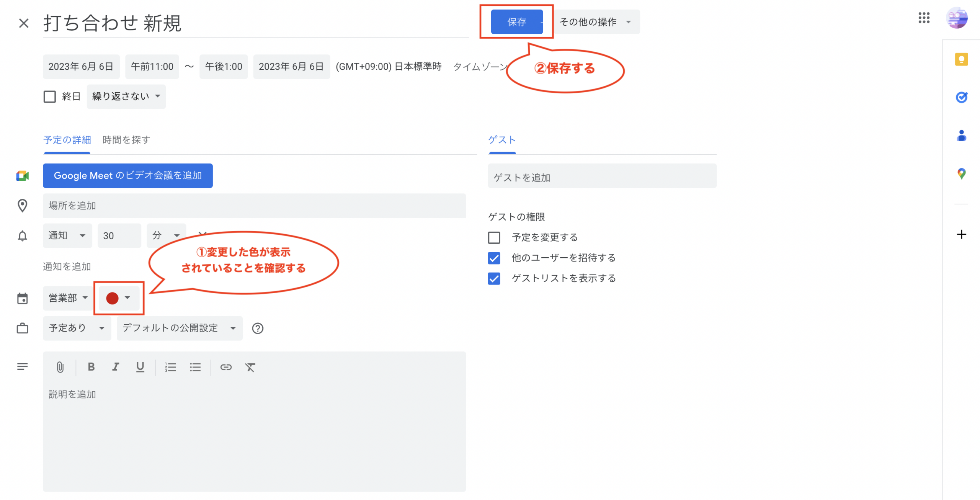This screenshot has width=980, height=500.
Task: Uncheck 他のユーザーを招待する
Action: pyautogui.click(x=494, y=258)
